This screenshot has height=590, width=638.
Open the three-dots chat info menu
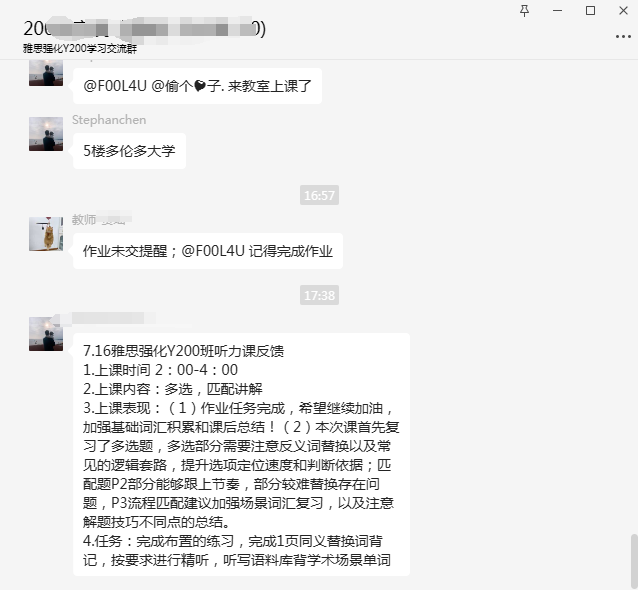coord(623,37)
